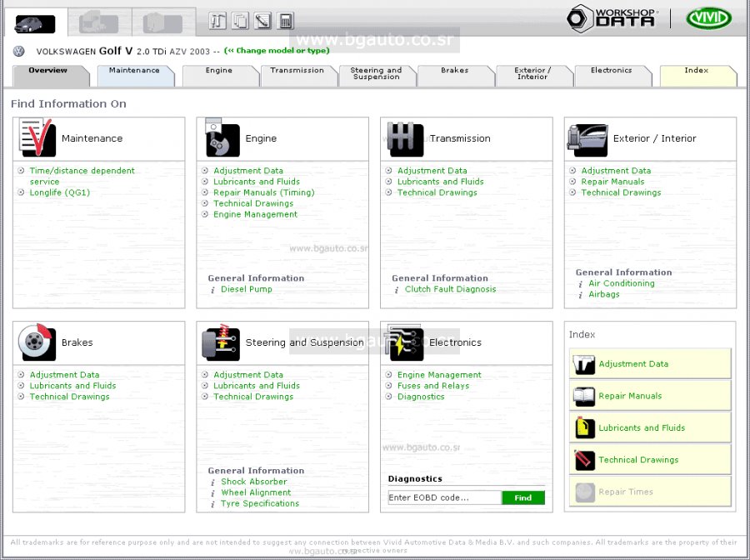Open Adjustment Data in the Brakes panel

64,375
